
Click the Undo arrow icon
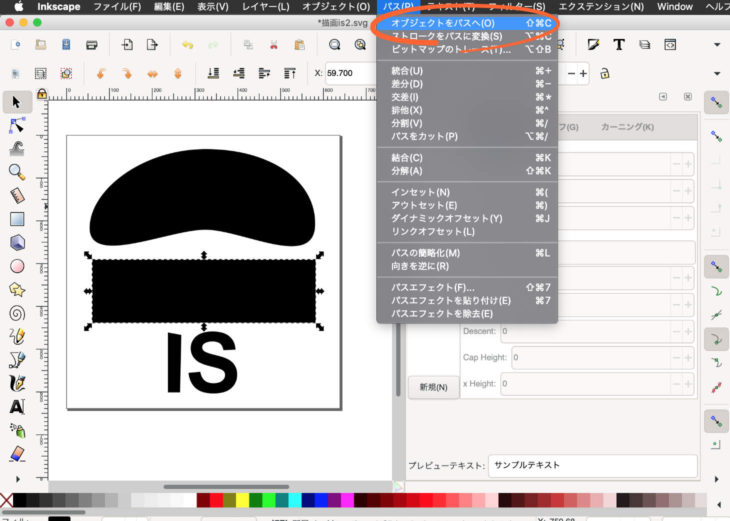[x=188, y=45]
